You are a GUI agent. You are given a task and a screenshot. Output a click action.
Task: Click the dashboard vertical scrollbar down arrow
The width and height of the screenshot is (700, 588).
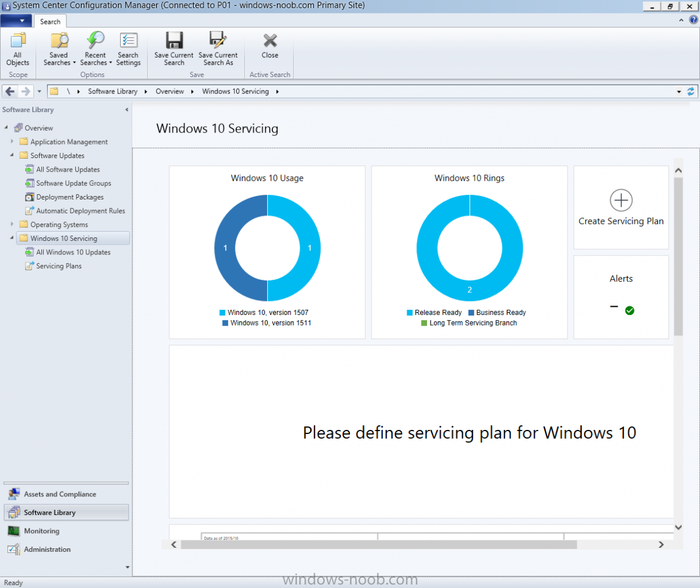pyautogui.click(x=678, y=527)
